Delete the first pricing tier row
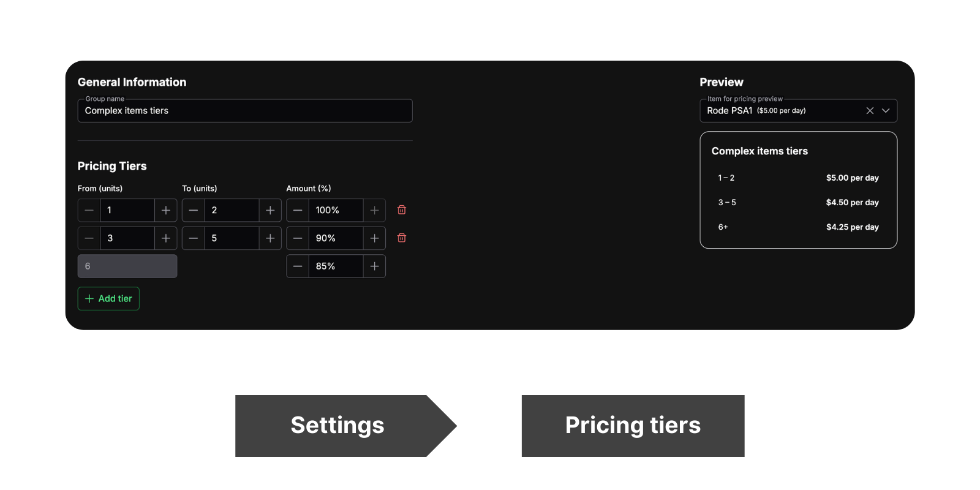 402,209
